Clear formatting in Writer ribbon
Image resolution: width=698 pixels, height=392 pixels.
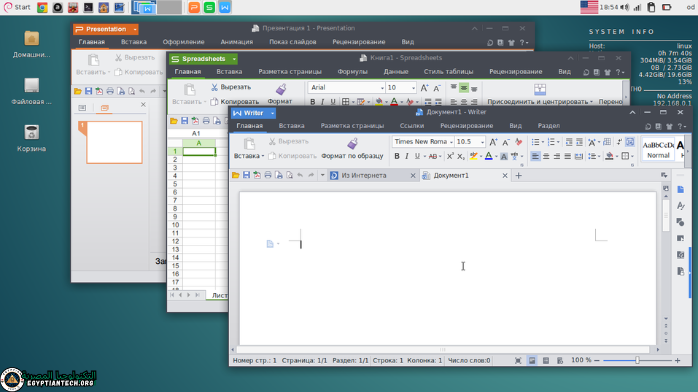(518, 142)
